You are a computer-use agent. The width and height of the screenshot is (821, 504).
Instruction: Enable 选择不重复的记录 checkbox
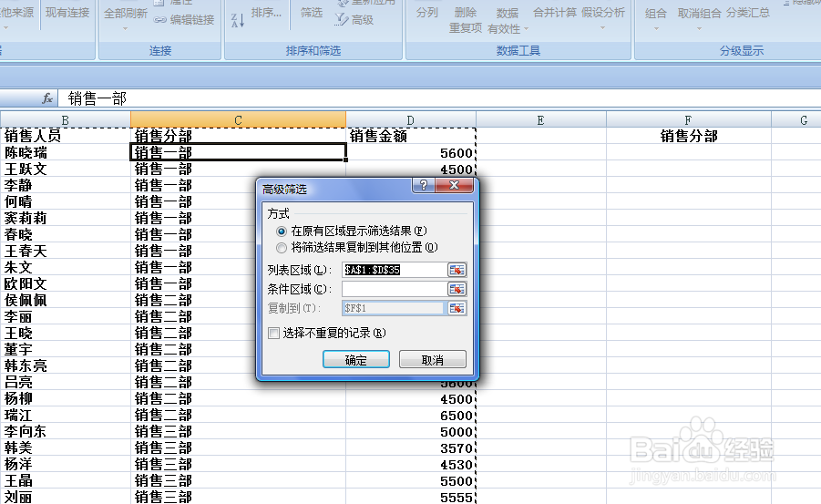[x=273, y=334]
